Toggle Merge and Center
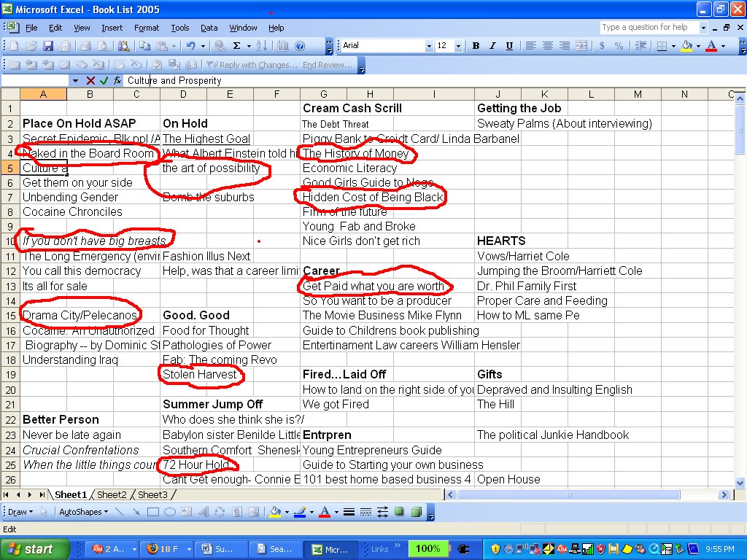 pos(581,46)
